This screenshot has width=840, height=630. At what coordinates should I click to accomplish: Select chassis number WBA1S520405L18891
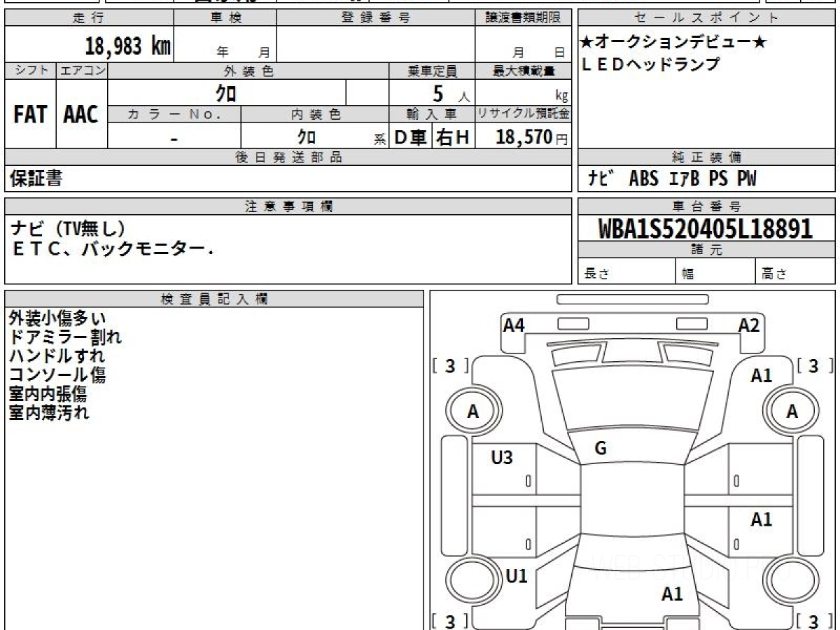[x=706, y=228]
